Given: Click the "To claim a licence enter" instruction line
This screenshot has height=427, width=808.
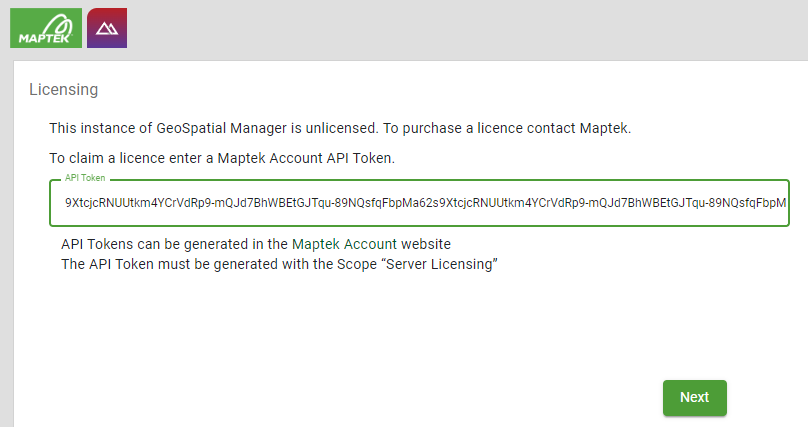Looking at the screenshot, I should [222, 158].
